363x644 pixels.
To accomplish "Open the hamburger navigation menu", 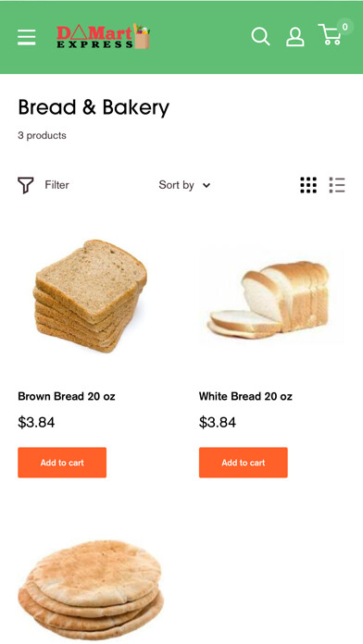I will 26,37.
